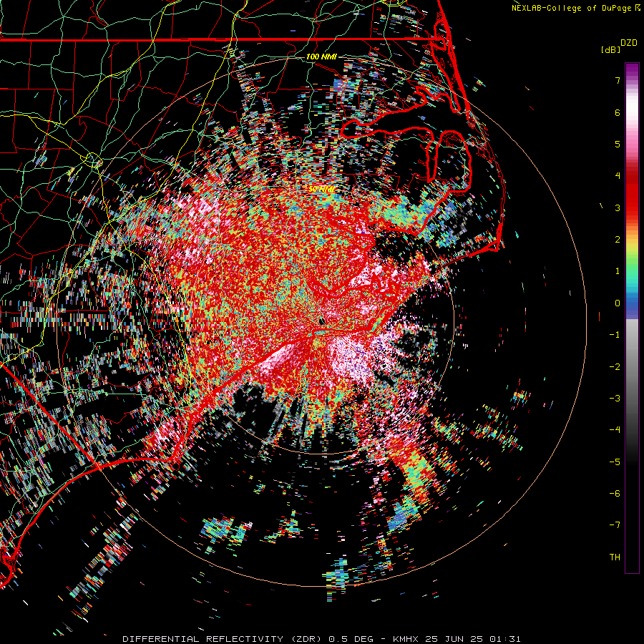
Task: Click the [dB] unit label
Action: (x=611, y=49)
